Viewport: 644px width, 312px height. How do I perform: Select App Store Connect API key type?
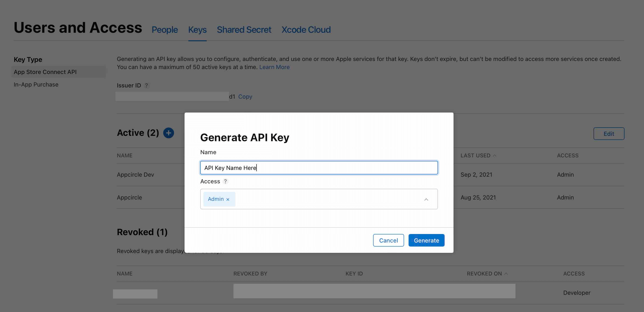pyautogui.click(x=59, y=72)
